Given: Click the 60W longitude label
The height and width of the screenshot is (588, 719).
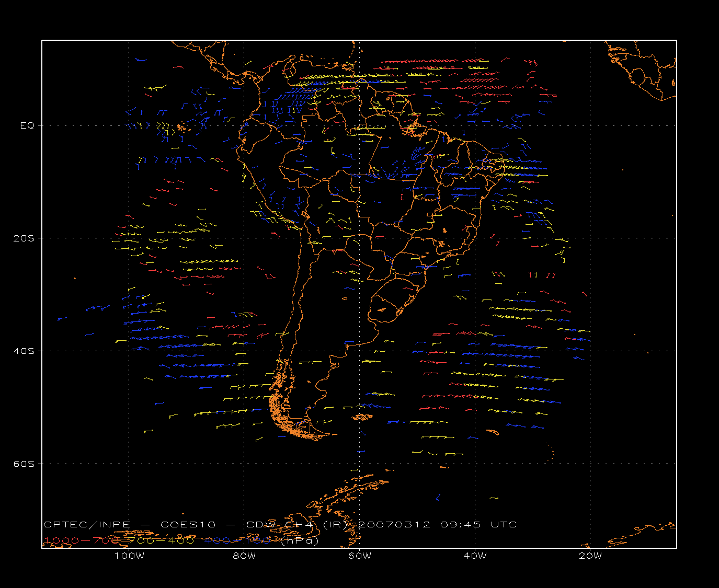Looking at the screenshot, I should (x=360, y=556).
